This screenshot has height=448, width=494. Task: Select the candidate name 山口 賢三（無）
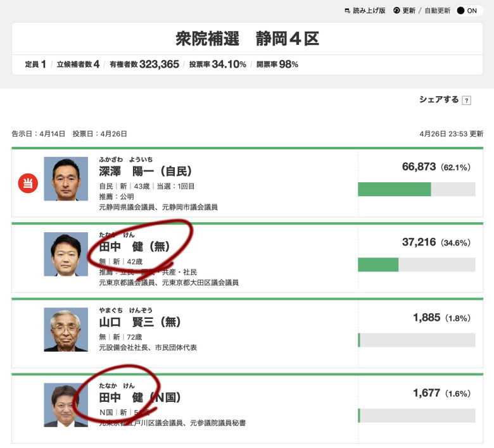[139, 322]
